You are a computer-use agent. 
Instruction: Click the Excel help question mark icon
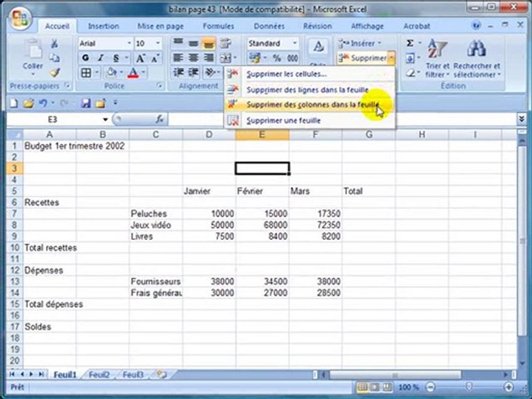[477, 25]
